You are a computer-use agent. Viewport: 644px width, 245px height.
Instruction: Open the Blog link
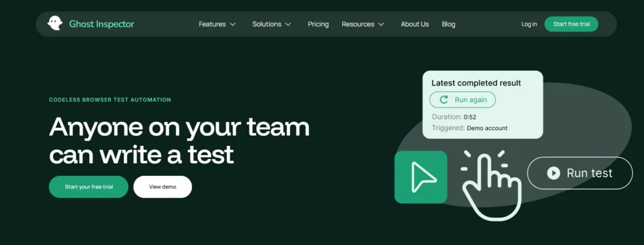(448, 24)
